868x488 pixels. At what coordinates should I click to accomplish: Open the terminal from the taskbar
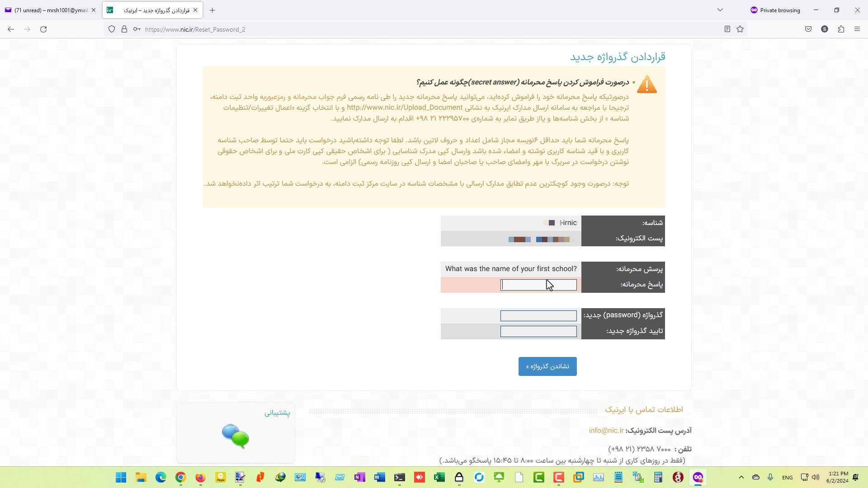click(399, 478)
